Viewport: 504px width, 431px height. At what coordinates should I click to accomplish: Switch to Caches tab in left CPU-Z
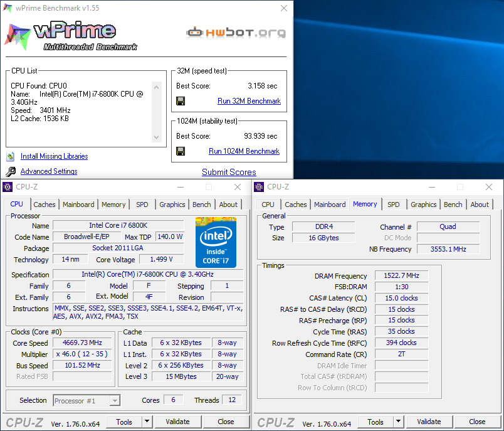45,205
